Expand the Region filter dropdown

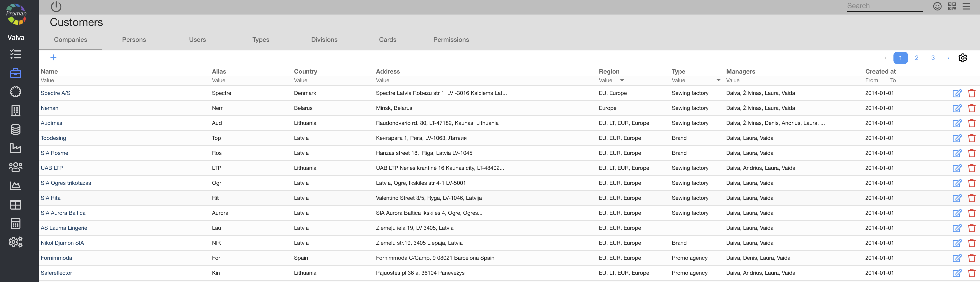click(x=622, y=80)
